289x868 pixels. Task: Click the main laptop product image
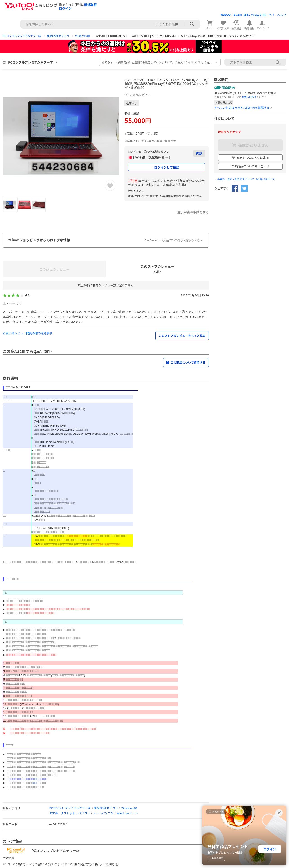click(x=61, y=136)
